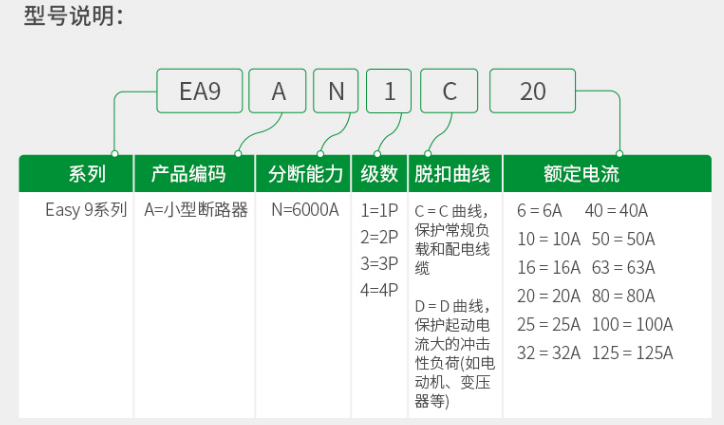Viewport: 724px width, 425px height.
Task: Click the 32 = 32A value
Action: point(549,353)
